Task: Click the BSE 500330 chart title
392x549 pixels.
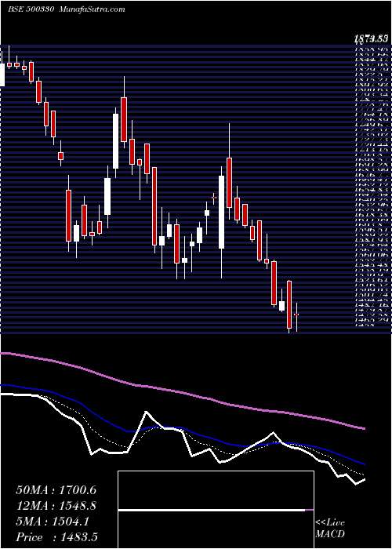Action: tap(31, 9)
